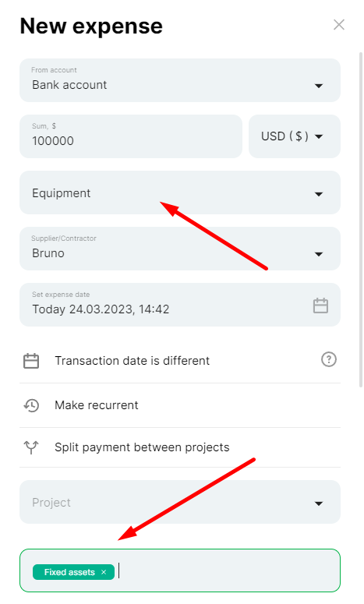Click the dialog vertical scrollbar

(361, 220)
